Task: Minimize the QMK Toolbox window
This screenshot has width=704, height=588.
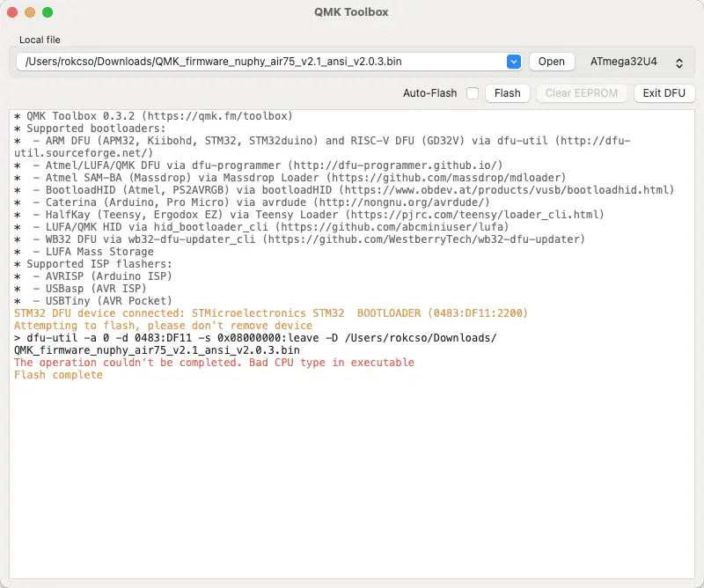Action: 30,12
